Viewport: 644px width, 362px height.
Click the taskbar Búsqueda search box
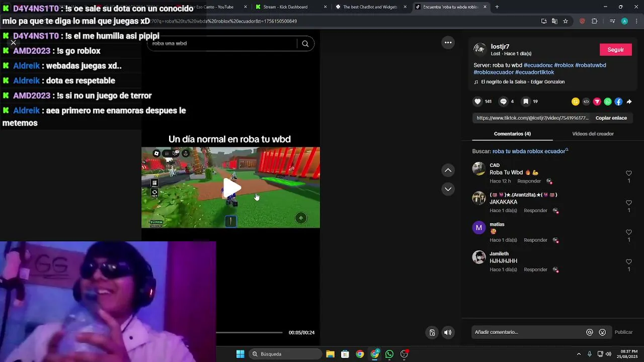coord(286,354)
